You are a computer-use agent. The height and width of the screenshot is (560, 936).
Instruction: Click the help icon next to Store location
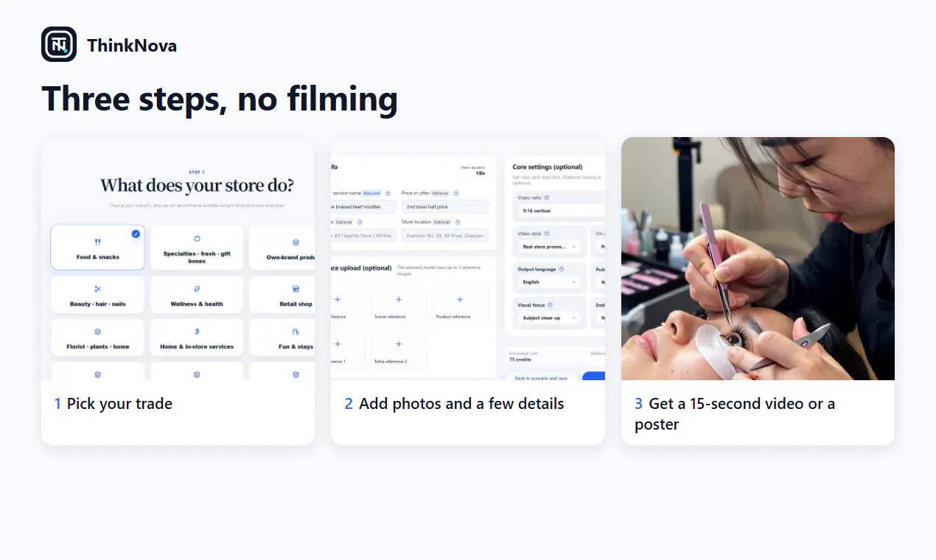458,222
